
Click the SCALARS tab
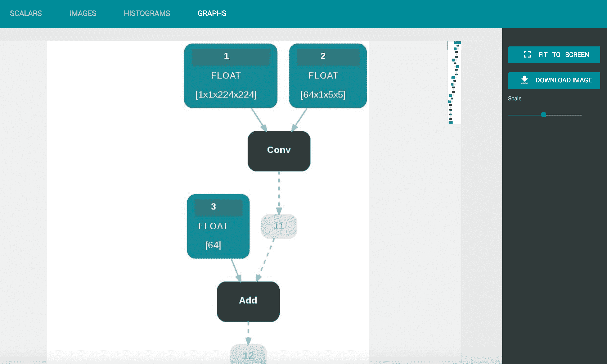click(x=26, y=13)
